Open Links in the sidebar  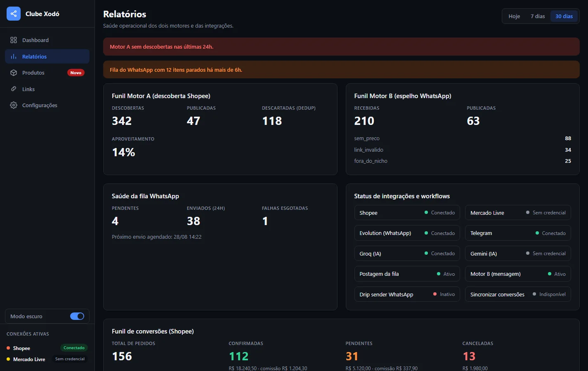point(47,89)
